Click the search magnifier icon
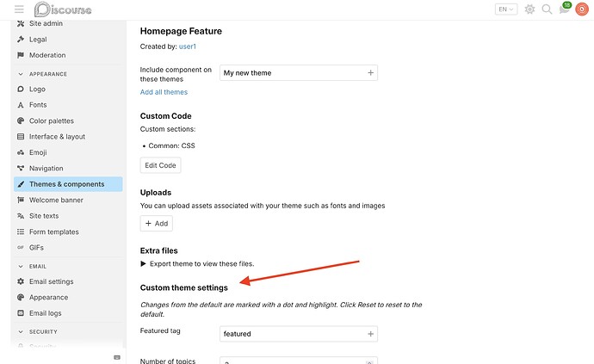 (x=547, y=9)
